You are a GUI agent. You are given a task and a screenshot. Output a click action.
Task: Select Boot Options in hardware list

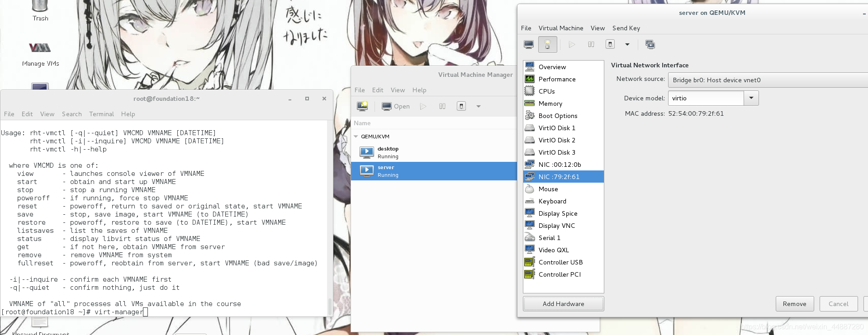[564, 116]
